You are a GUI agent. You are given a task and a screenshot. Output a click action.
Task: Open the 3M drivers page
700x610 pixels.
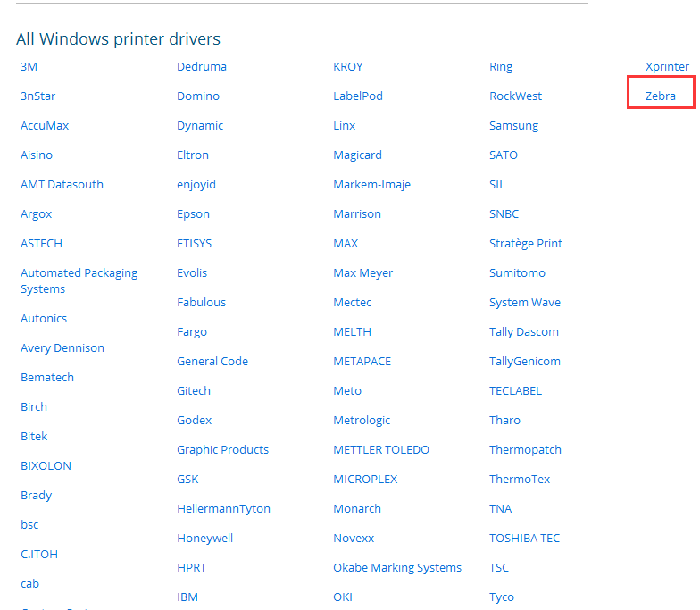click(x=29, y=66)
